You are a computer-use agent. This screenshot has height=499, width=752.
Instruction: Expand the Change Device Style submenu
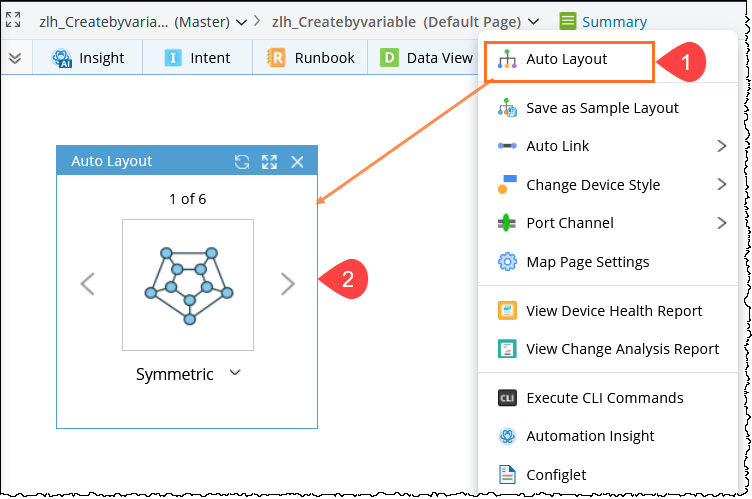[721, 185]
